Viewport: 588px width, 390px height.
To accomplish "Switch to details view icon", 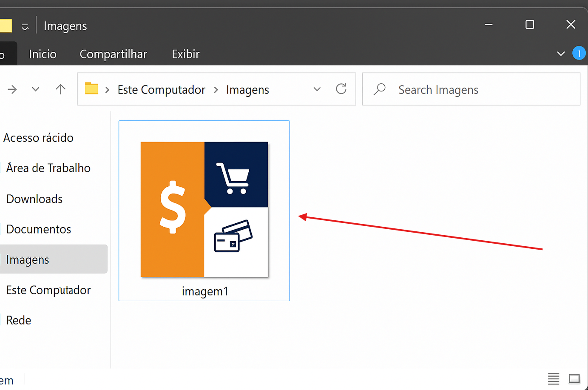I will [554, 379].
